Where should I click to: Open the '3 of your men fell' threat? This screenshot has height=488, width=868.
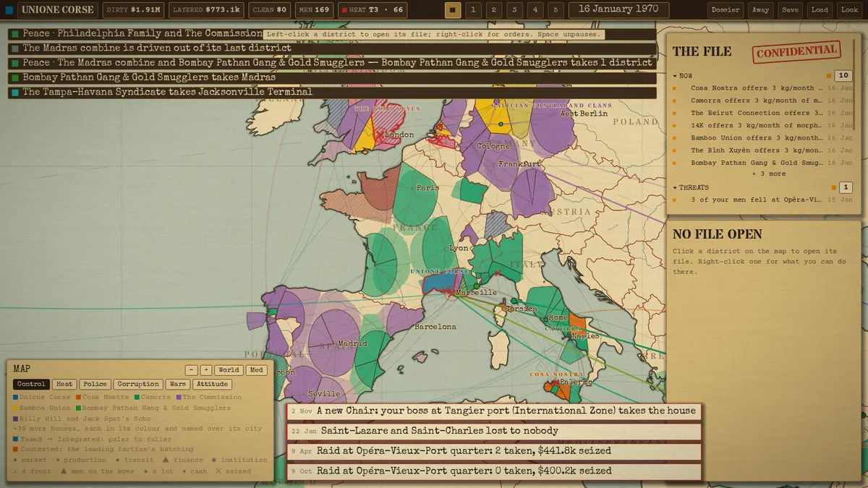click(763, 200)
